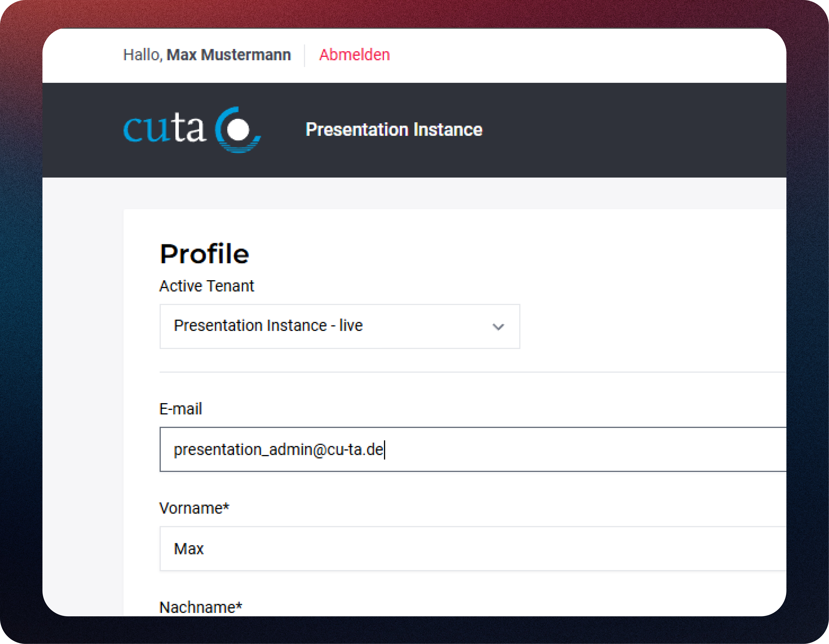Click the vertical divider before Abmelden

(x=304, y=55)
